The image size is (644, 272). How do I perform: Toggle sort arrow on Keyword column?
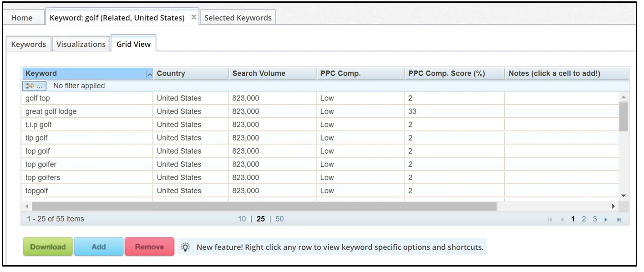(x=149, y=74)
